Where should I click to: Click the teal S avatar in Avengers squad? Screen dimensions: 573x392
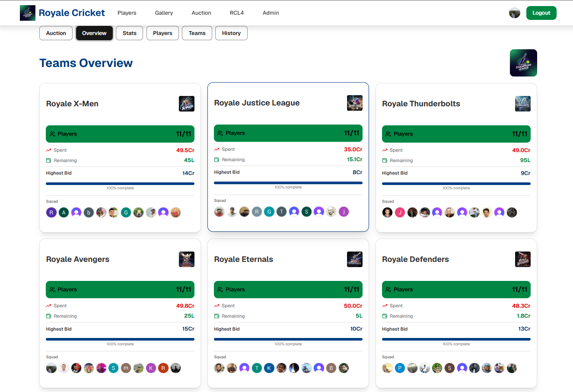point(113,368)
